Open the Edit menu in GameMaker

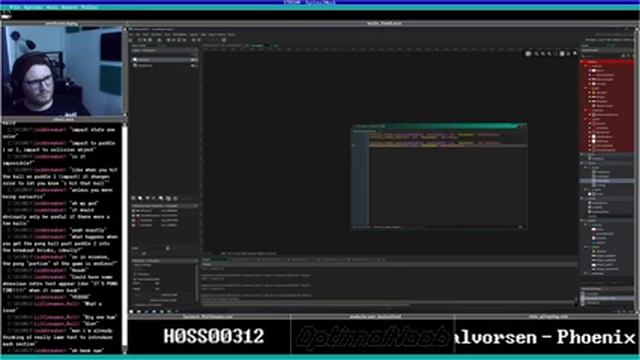click(x=138, y=35)
